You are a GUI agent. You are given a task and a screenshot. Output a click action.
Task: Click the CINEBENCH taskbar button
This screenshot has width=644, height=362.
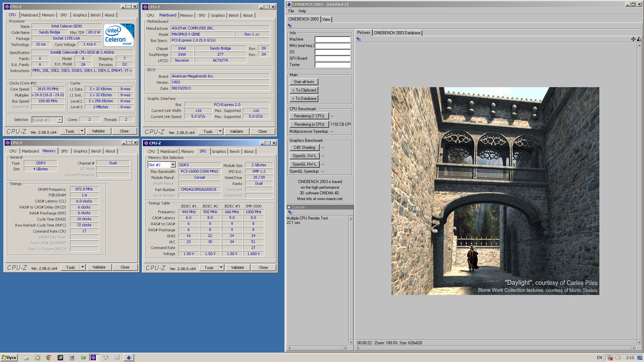129,358
